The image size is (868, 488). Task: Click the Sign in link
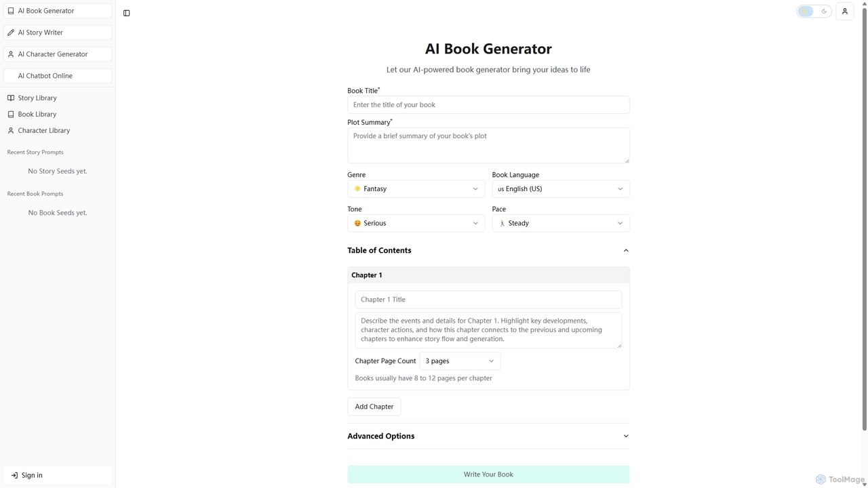click(58, 475)
